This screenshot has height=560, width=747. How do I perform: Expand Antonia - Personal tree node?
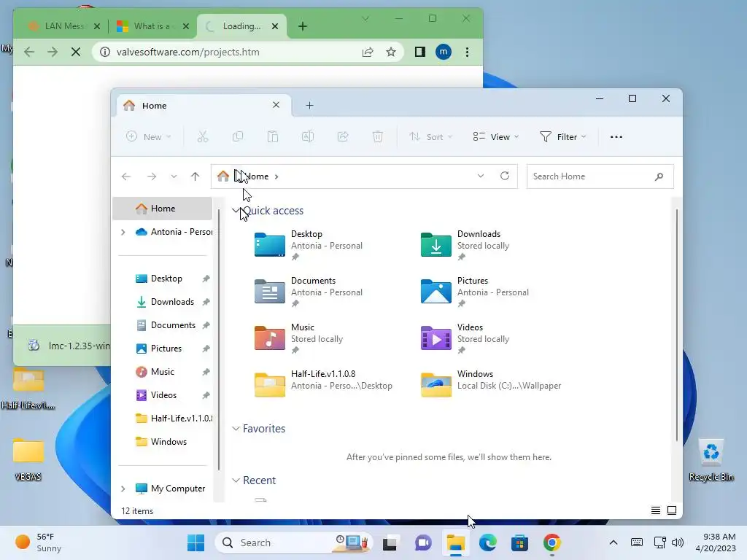pyautogui.click(x=123, y=232)
